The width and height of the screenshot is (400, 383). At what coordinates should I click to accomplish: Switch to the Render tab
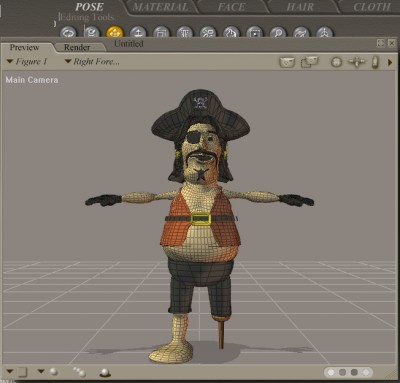tap(77, 47)
